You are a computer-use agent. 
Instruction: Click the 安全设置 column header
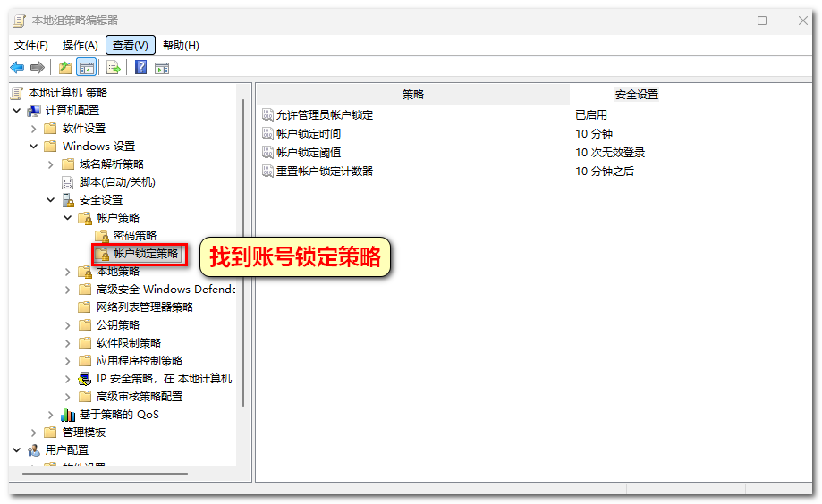(636, 95)
